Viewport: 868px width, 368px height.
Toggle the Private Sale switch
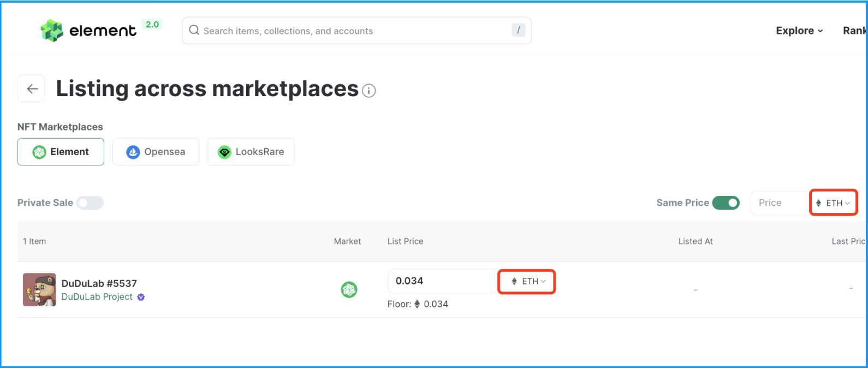pyautogui.click(x=90, y=203)
